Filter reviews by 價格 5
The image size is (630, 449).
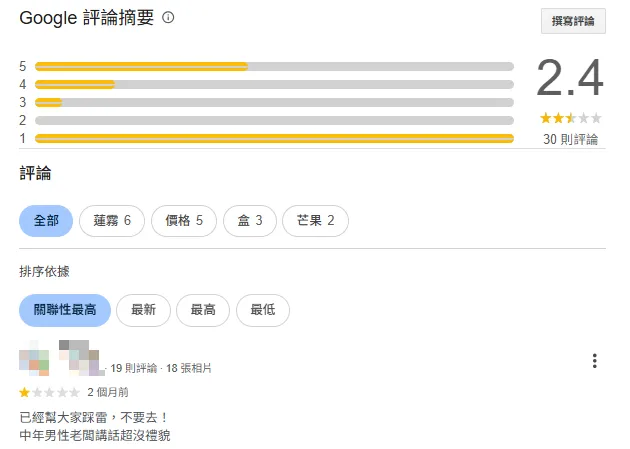point(184,220)
